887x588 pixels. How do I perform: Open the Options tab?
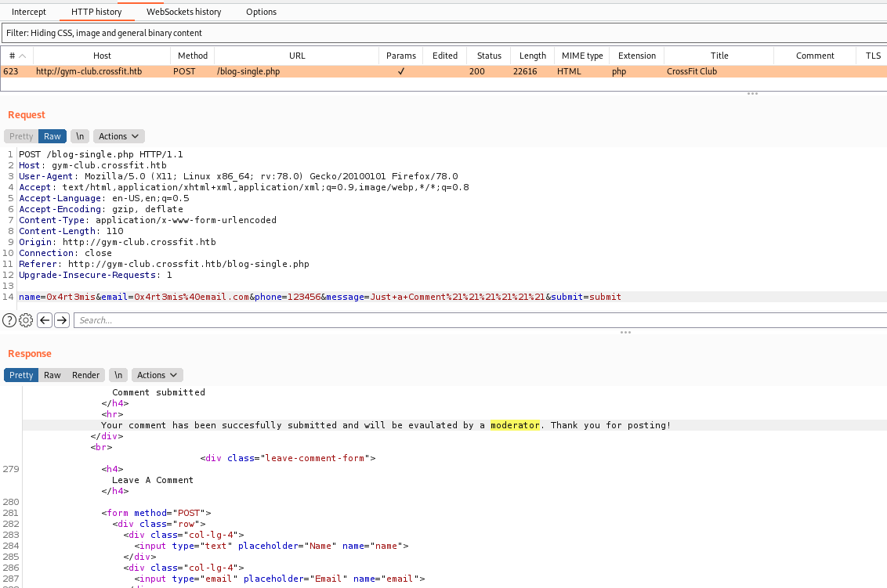(x=261, y=12)
